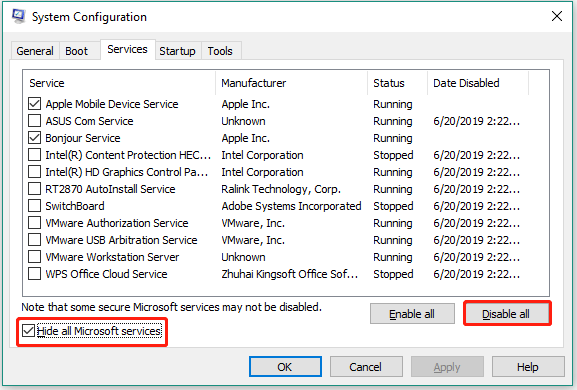Check VMware Workstation Server checkbox
Screen dimensions: 577x390
click(35, 257)
